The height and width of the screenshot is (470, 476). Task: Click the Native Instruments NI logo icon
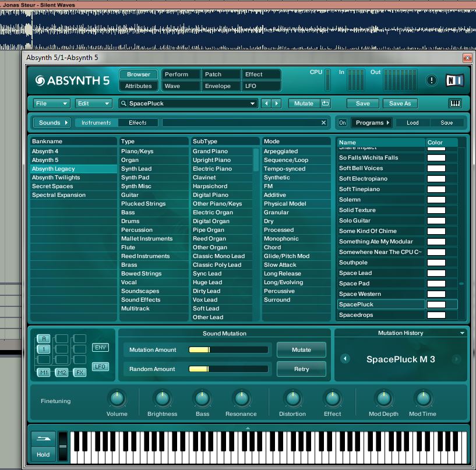click(454, 80)
